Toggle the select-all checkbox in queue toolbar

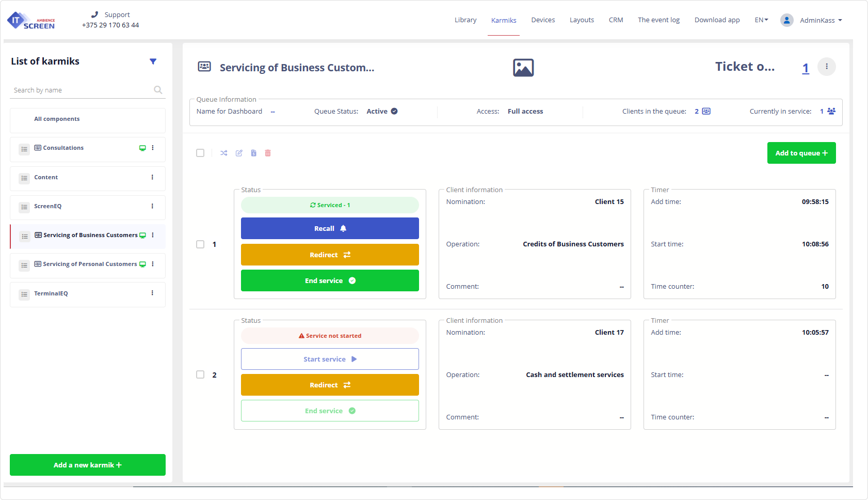coord(200,153)
